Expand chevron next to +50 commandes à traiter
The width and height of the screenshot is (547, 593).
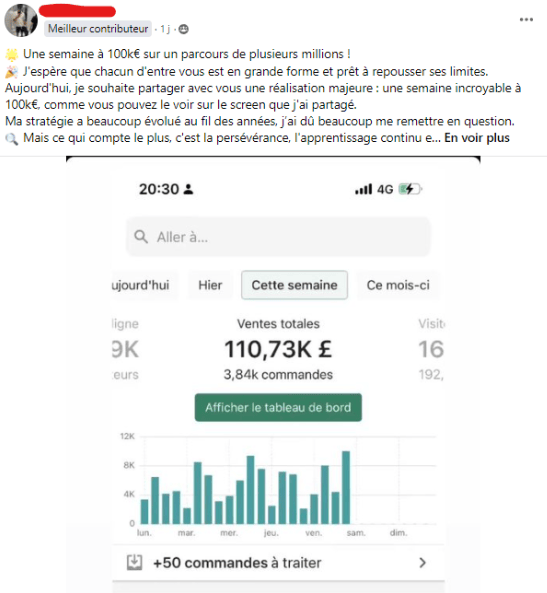pyautogui.click(x=423, y=563)
